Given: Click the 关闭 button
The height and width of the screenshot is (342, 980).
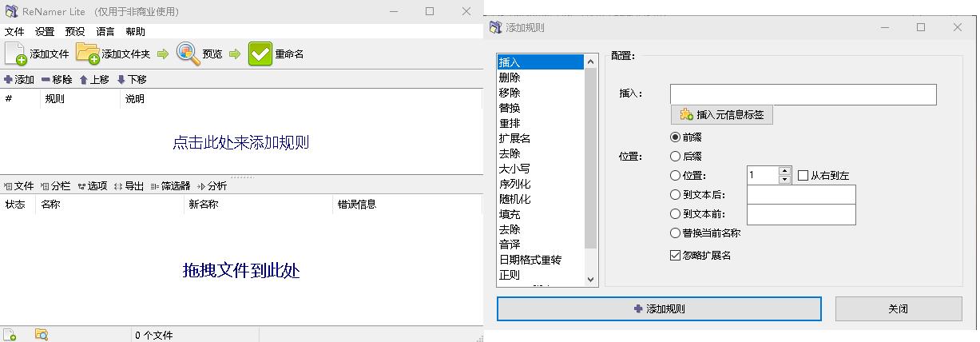Looking at the screenshot, I should (899, 308).
